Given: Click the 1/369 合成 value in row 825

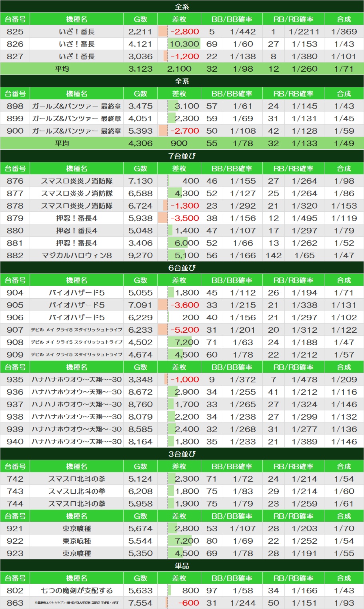Looking at the screenshot, I should 344,32.
